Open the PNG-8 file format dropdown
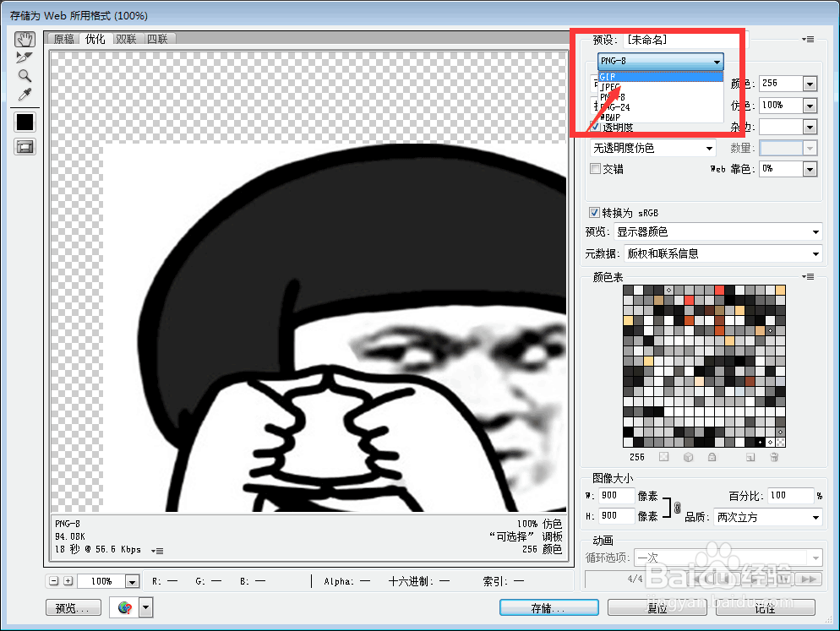840x631 pixels. (661, 61)
